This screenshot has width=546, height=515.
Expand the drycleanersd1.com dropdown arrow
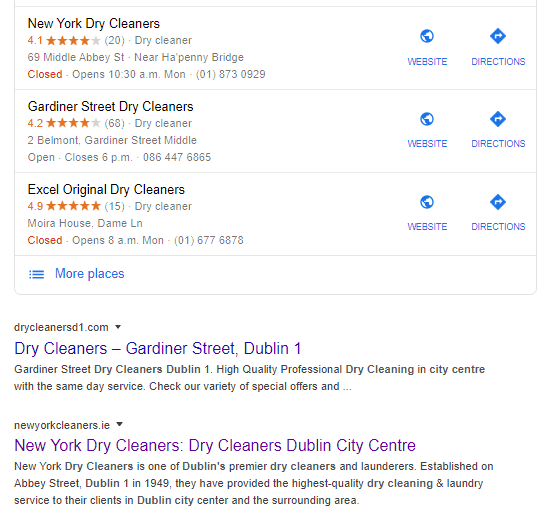(118, 327)
